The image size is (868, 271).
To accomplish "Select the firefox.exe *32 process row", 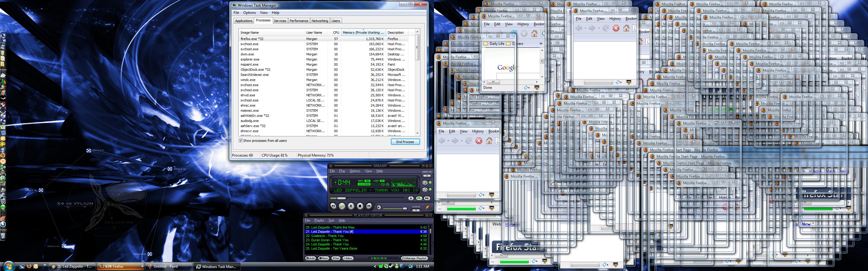I will coord(323,39).
